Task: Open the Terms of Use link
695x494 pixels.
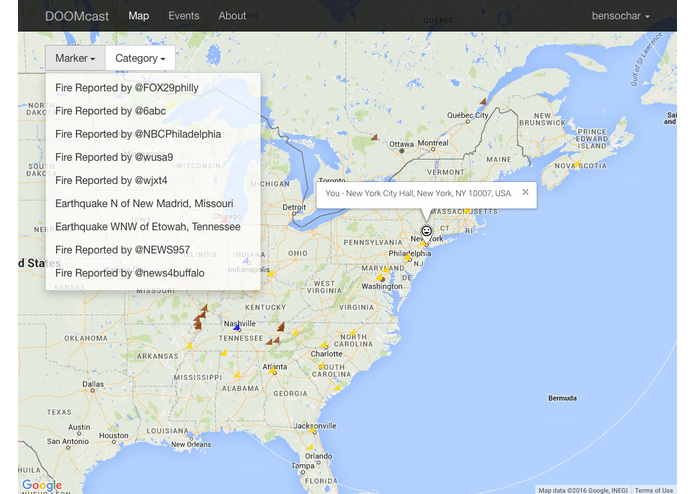Action: click(x=654, y=490)
